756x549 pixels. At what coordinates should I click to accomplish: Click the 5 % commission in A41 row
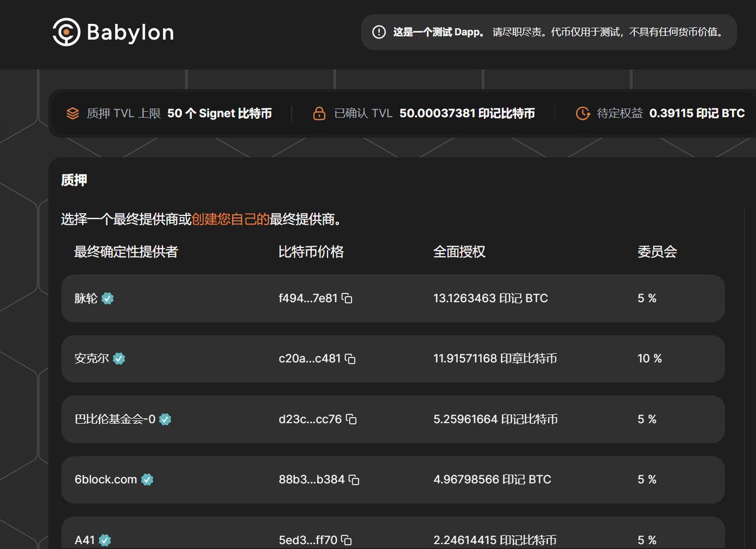coord(647,540)
